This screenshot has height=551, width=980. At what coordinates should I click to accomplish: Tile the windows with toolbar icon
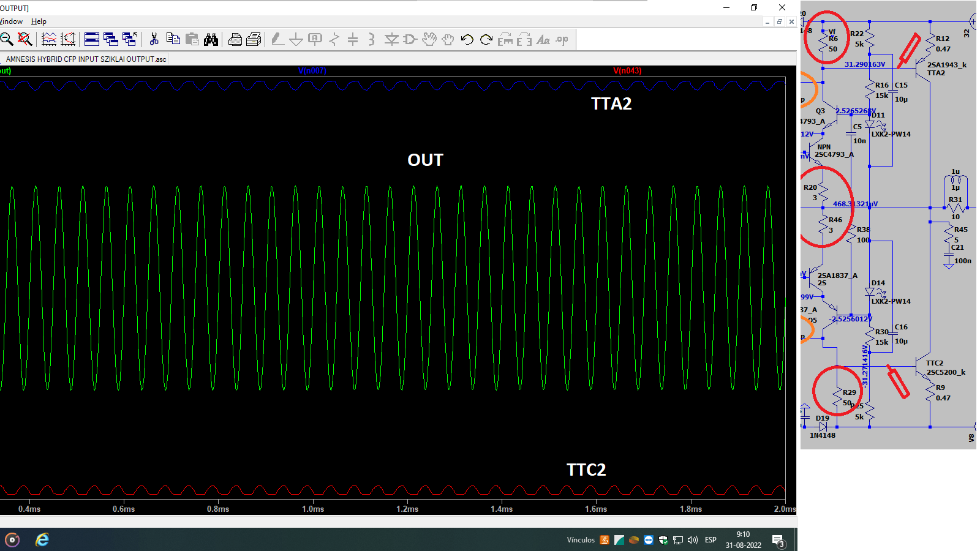coord(92,40)
